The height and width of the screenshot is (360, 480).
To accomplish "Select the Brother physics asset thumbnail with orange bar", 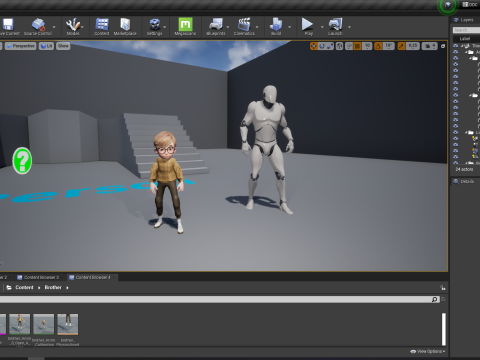I will (x=68, y=324).
